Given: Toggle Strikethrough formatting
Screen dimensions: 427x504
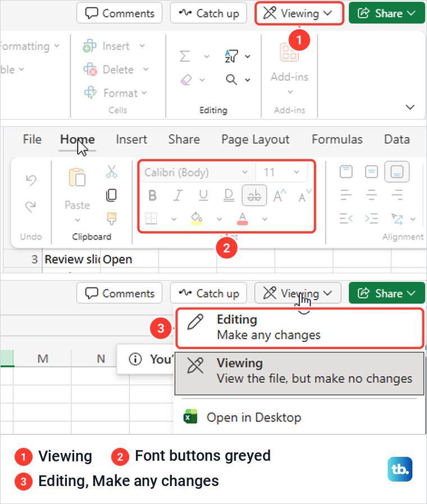Looking at the screenshot, I should (254, 195).
